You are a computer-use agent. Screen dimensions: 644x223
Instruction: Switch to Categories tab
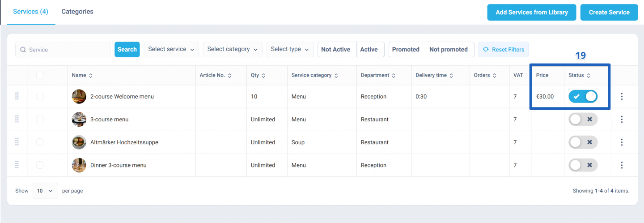[x=77, y=12]
